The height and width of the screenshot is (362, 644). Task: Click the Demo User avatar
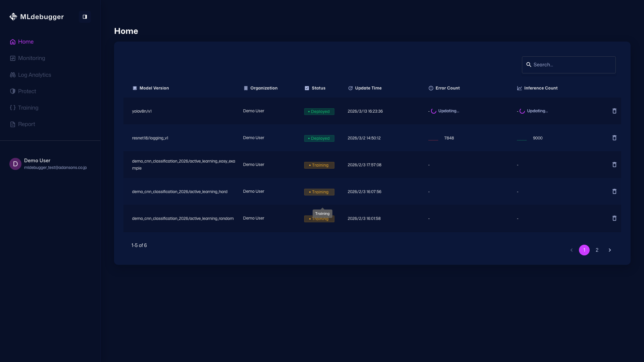pyautogui.click(x=15, y=164)
